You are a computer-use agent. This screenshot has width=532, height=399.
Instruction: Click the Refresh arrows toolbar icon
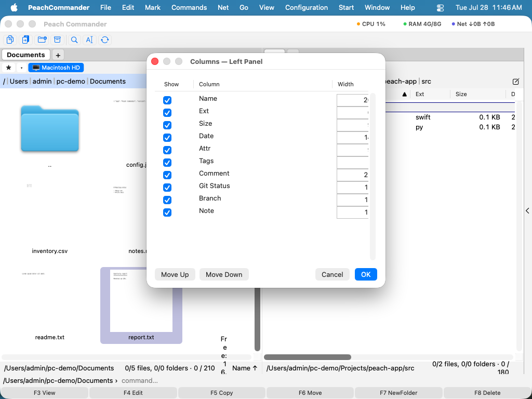coord(105,39)
